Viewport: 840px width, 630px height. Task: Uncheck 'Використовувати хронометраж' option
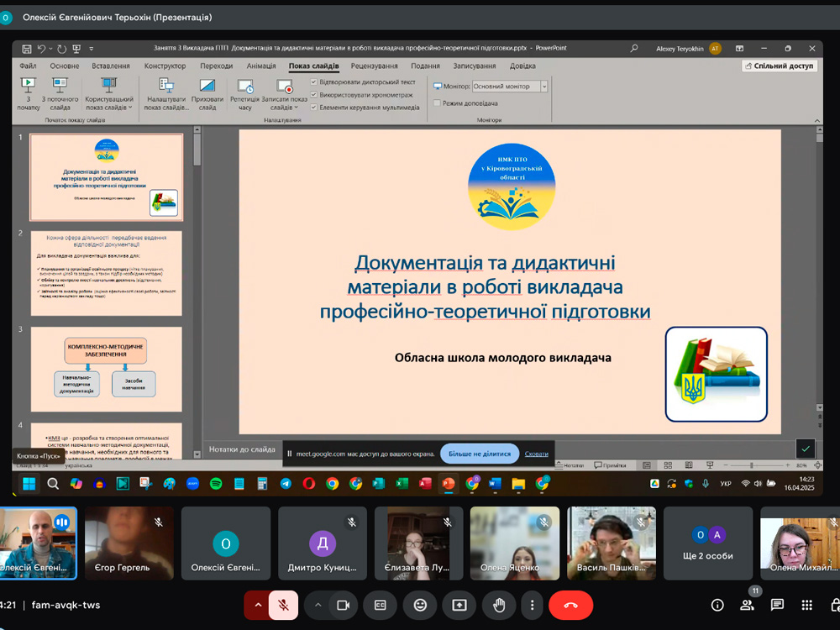(314, 95)
